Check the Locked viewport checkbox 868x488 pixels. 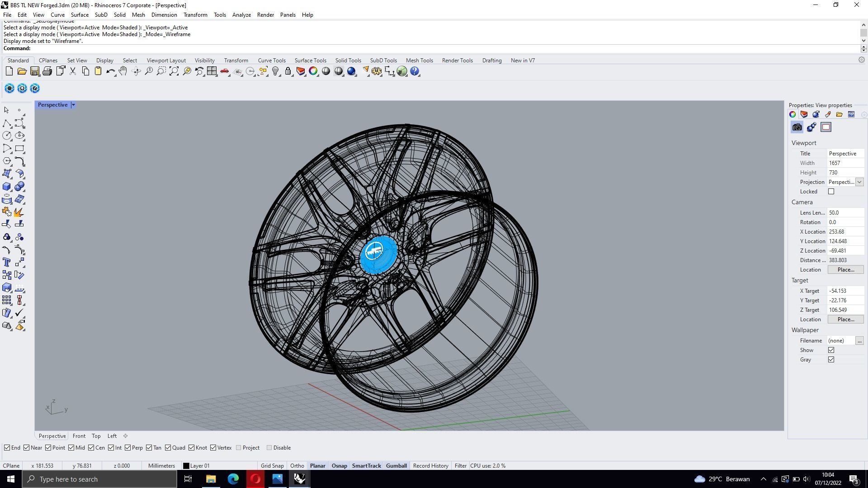(831, 192)
